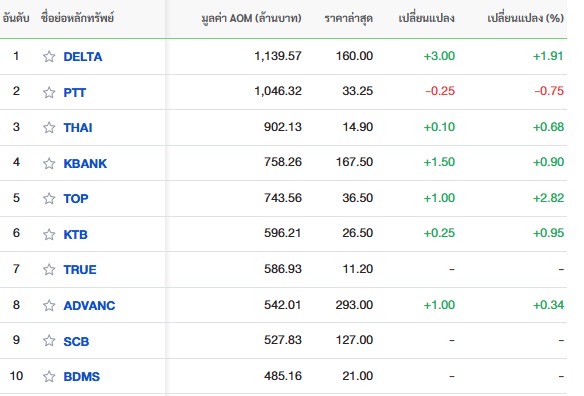Viewport: 584px width, 396px height.
Task: Add BDMS to watchlist via star
Action: coord(49,376)
